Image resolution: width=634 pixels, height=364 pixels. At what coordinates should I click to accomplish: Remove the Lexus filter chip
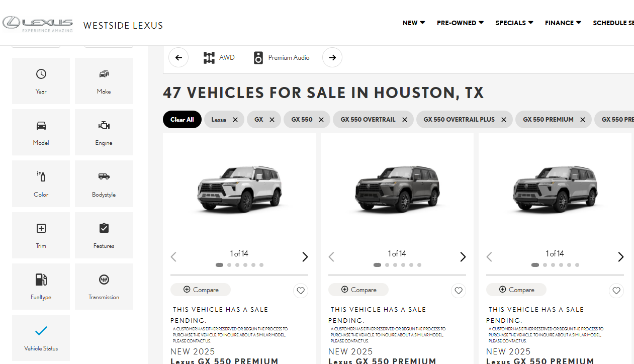(235, 120)
